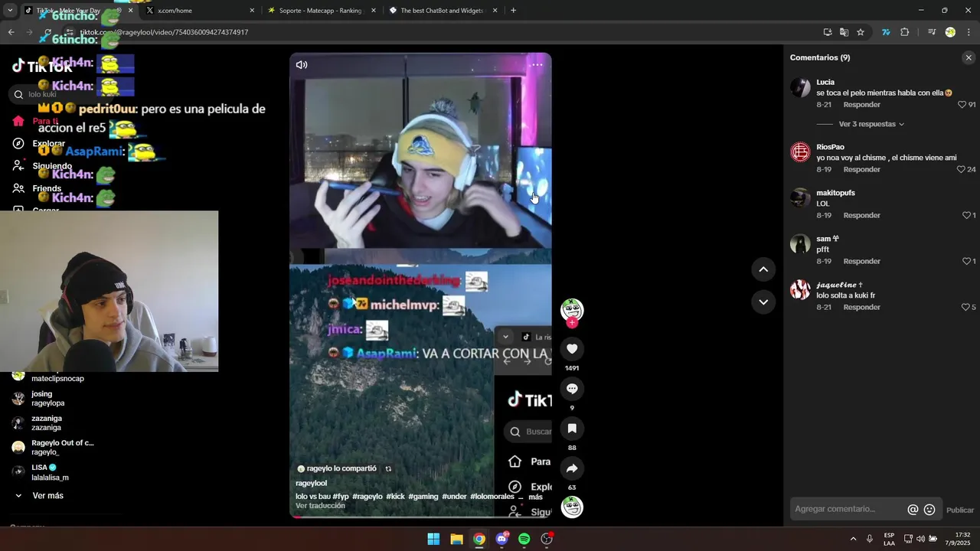Click the #rageylo hashtag

[367, 497]
